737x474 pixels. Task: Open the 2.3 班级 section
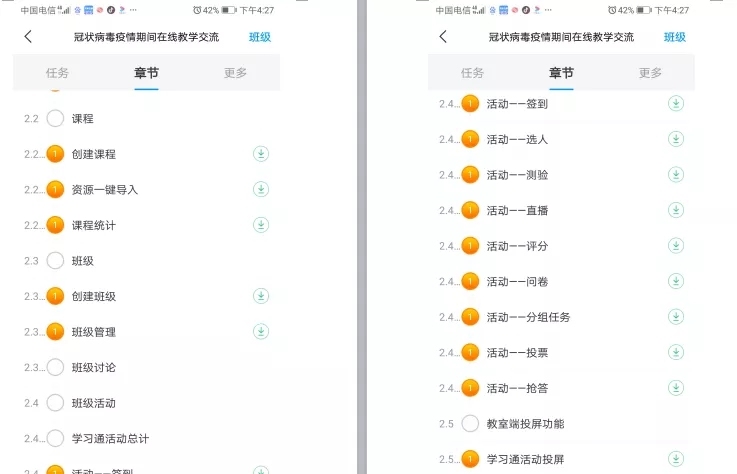(146, 261)
